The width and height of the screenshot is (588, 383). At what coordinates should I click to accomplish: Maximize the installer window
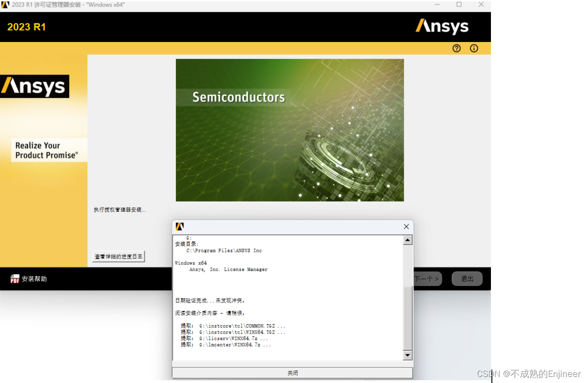459,5
